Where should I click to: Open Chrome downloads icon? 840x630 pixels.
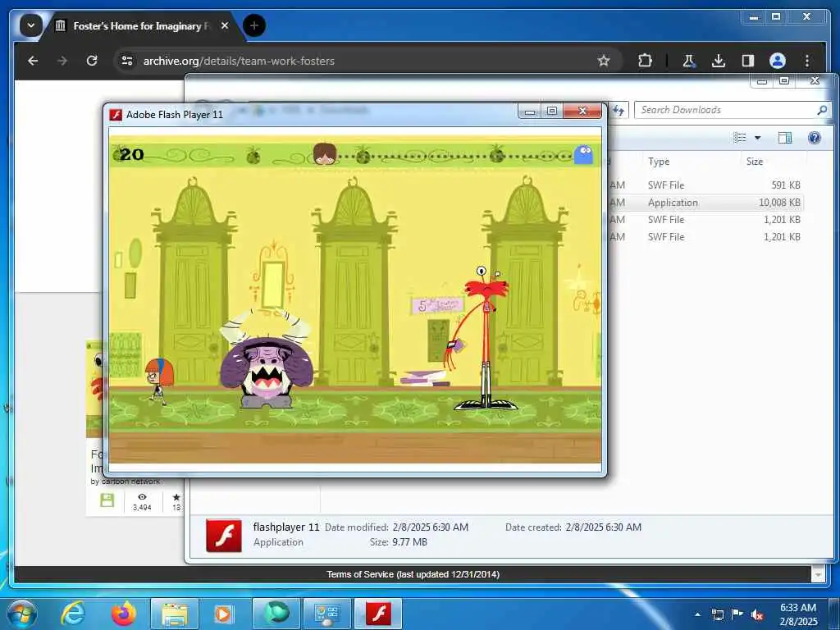coord(719,61)
